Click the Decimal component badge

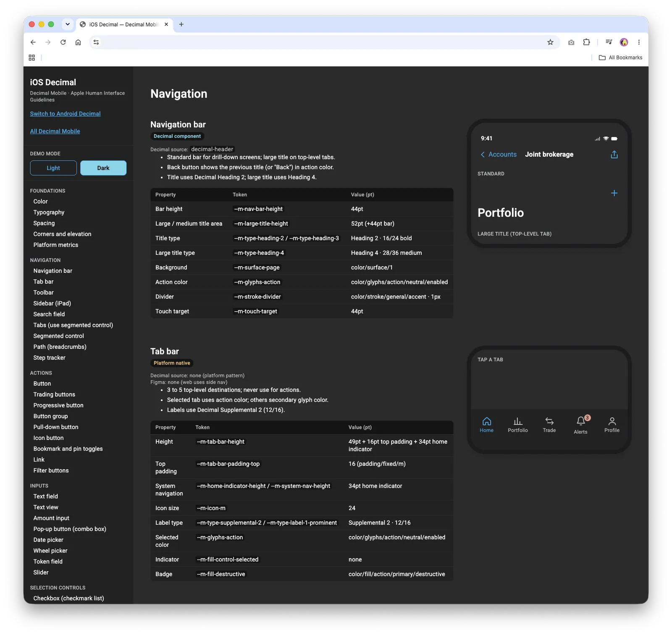[x=177, y=136]
